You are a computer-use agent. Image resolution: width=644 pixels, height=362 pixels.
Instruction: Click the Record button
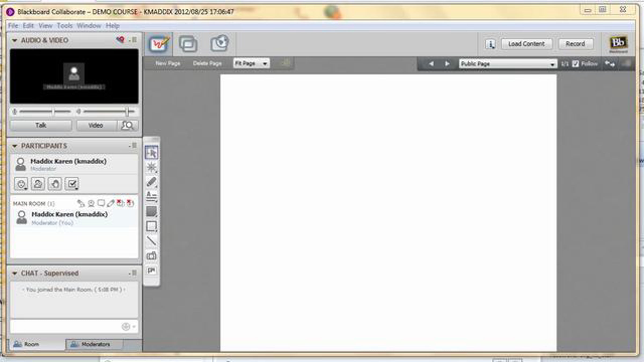point(576,44)
